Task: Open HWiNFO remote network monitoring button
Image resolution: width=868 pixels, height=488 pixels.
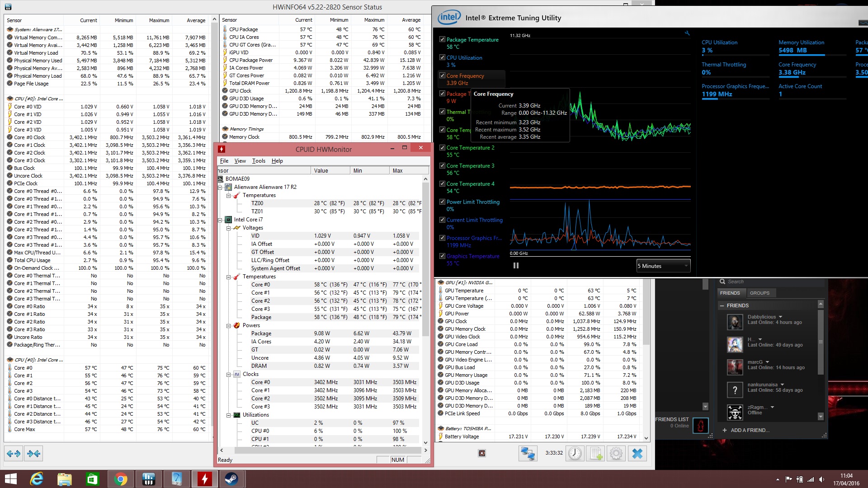Action: 528,453
